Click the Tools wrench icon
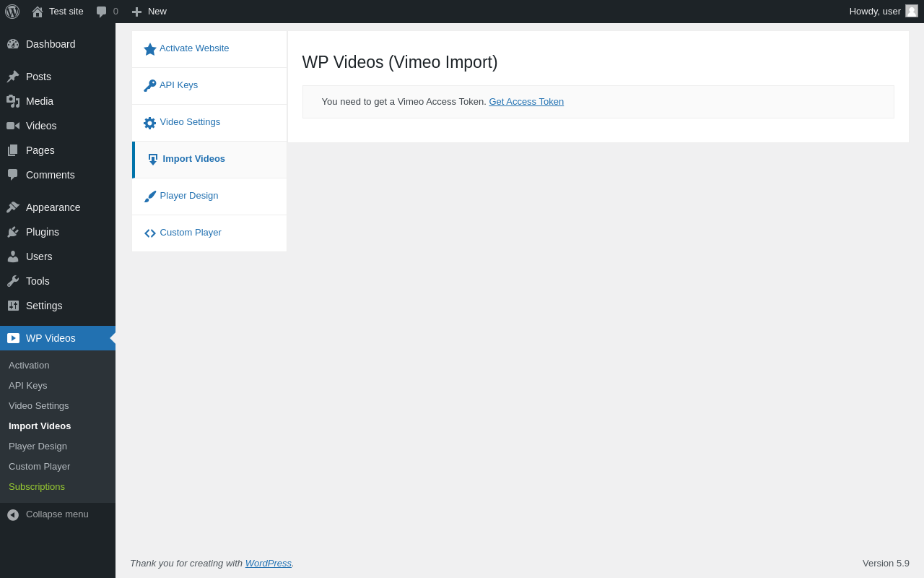 [x=13, y=281]
